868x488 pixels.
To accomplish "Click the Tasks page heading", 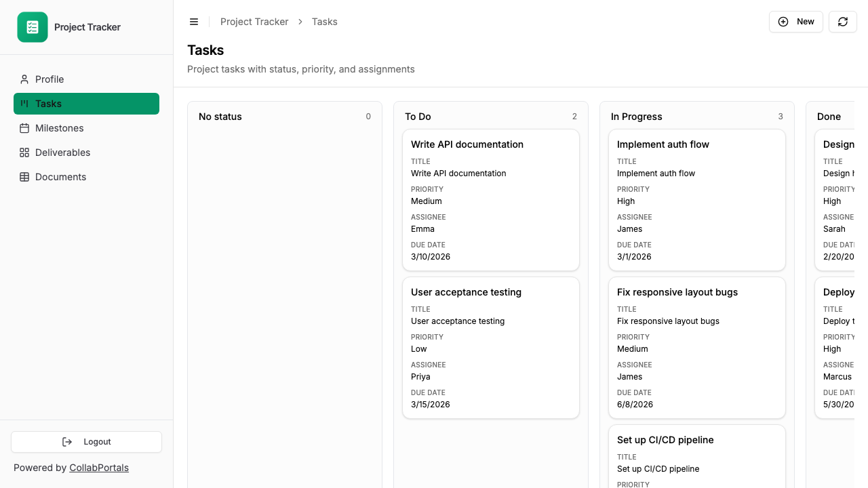I will [x=205, y=50].
